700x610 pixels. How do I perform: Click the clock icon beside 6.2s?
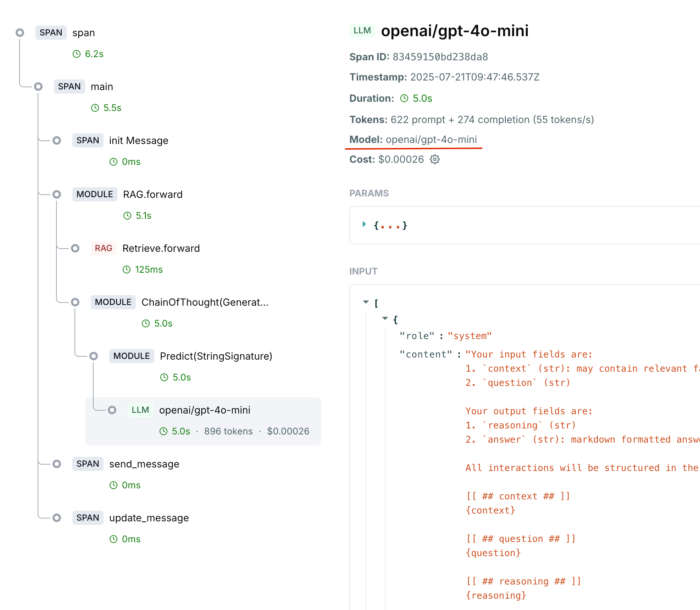(77, 54)
